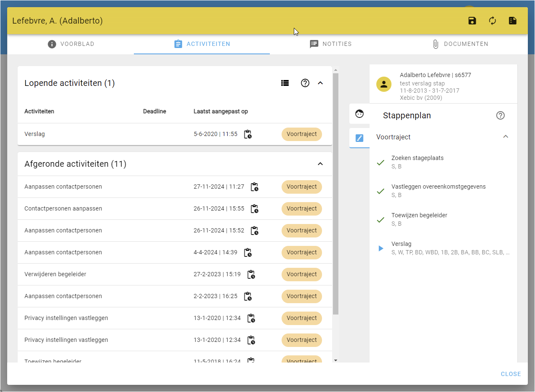
Task: Click the activities list scrollbar thumb
Action: tap(335, 194)
